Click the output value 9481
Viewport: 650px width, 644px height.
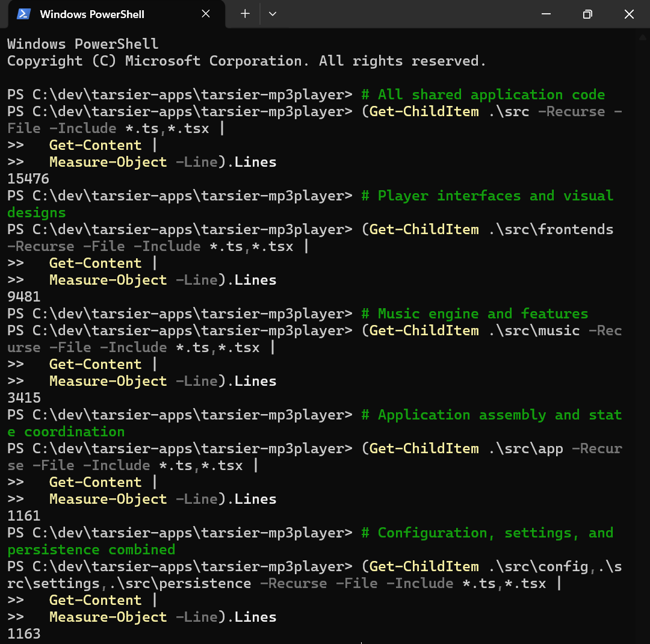click(24, 297)
